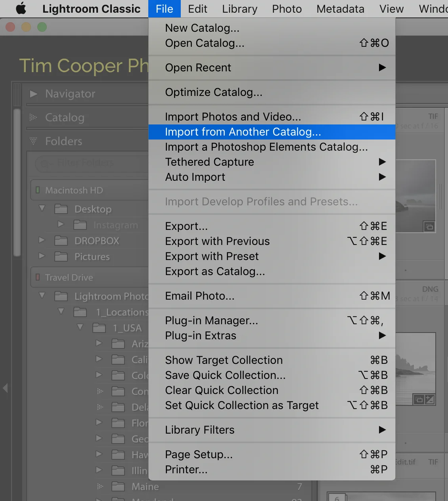Hide left panel with edge arrow

(x=5, y=388)
